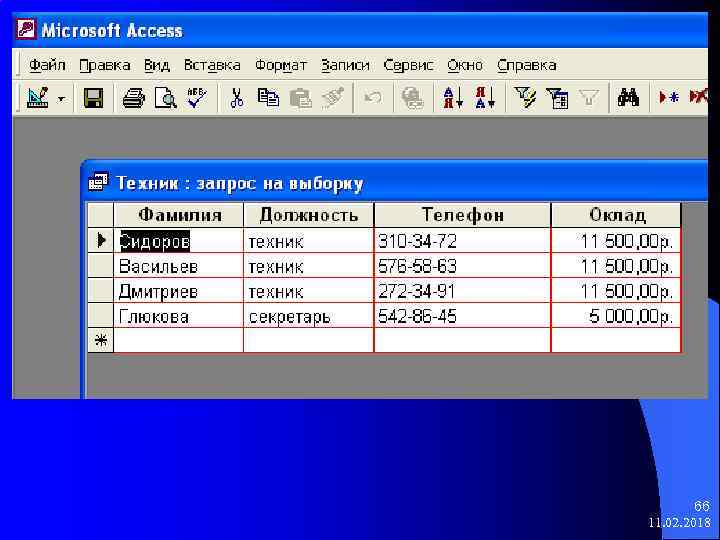Sort descending with the Я-А icon
This screenshot has width=720, height=540.
(x=485, y=98)
